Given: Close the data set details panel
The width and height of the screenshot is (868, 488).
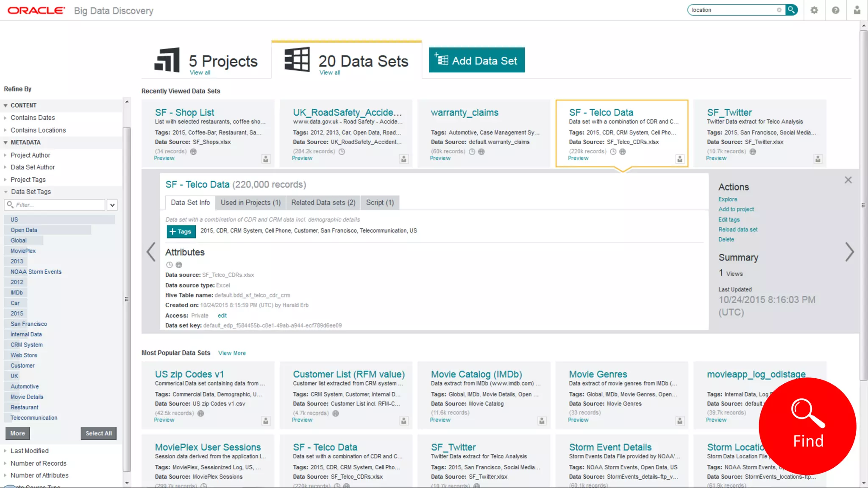Looking at the screenshot, I should click(848, 180).
